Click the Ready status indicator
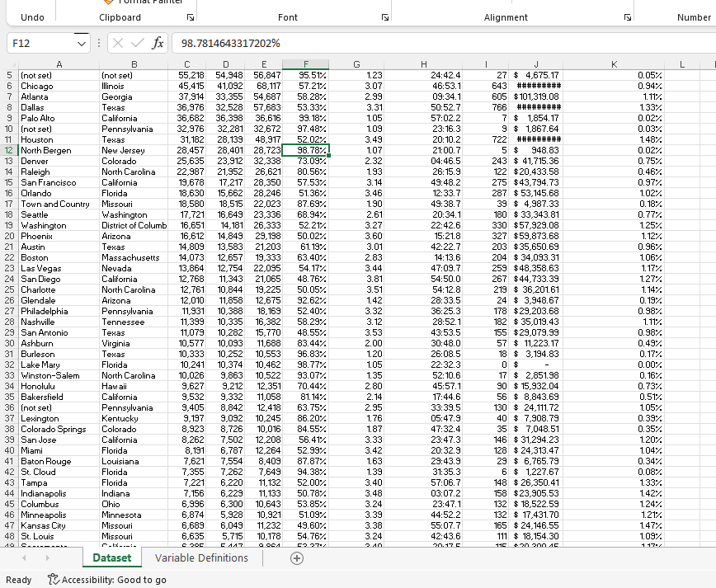Screen dimensions: 716x588 (19, 580)
